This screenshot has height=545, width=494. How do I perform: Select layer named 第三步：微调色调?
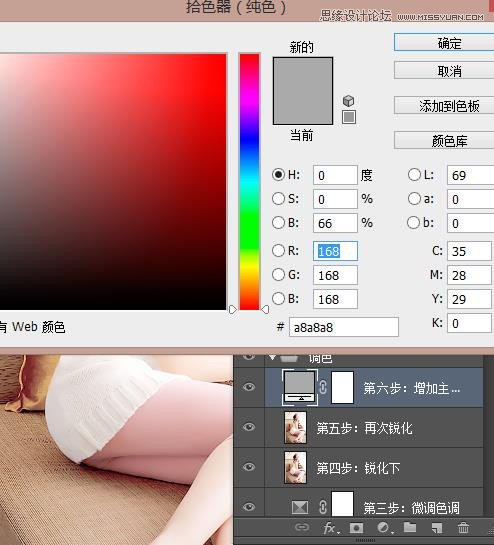(x=411, y=508)
